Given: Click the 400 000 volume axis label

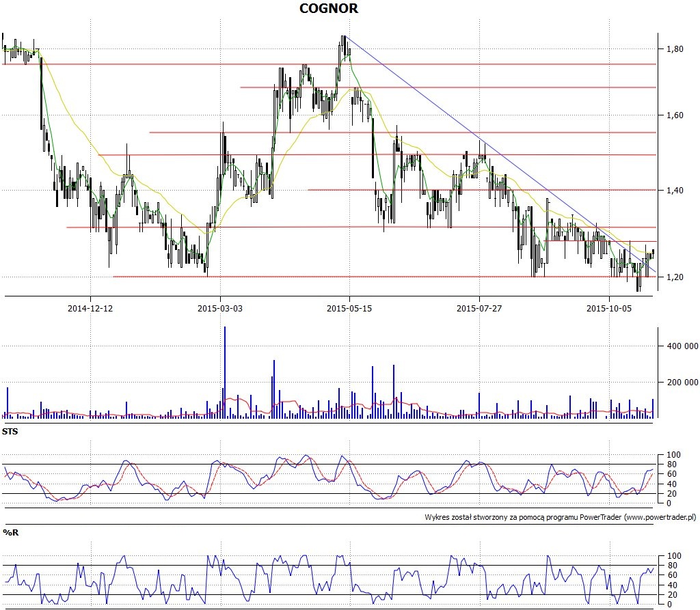Looking at the screenshot, I should coord(683,346).
